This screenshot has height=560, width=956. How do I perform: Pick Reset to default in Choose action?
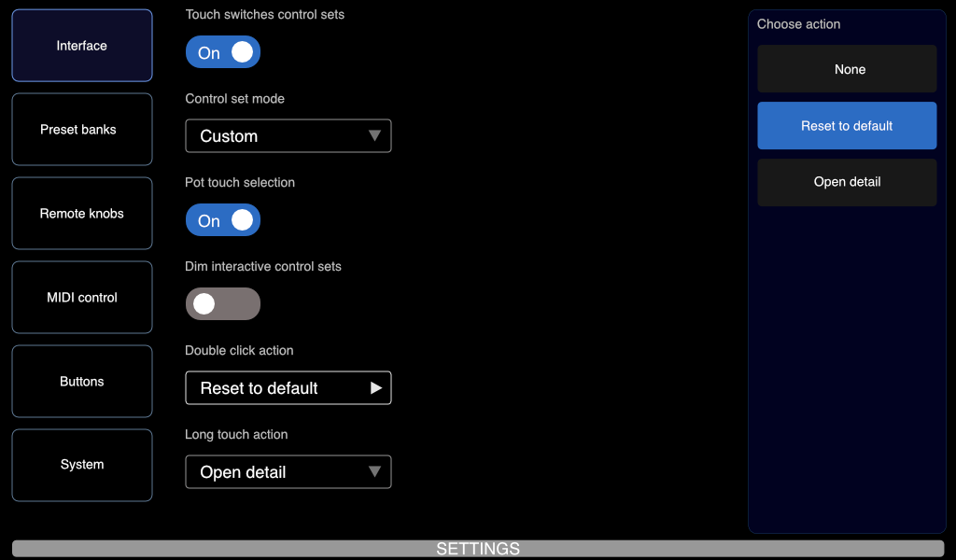click(847, 125)
